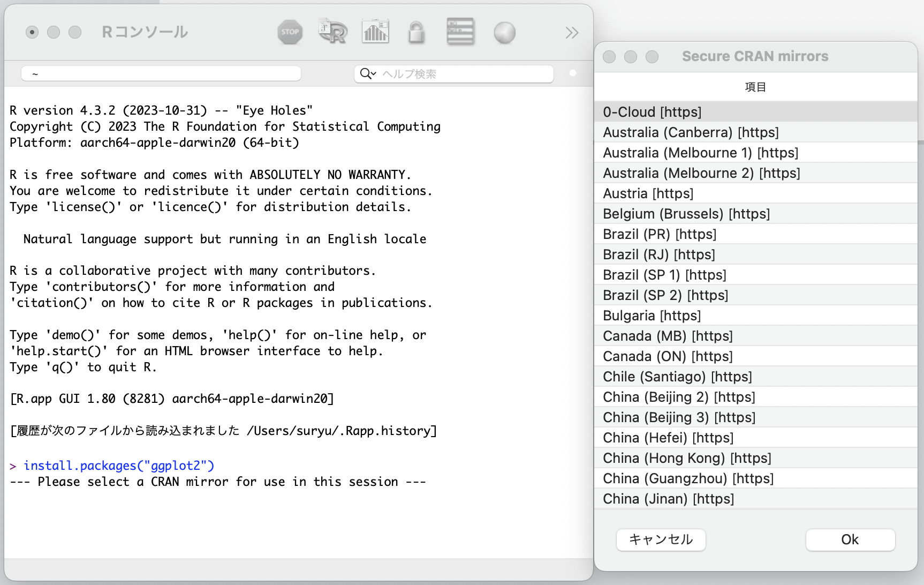Click the padlock authentication icon
This screenshot has height=585, width=924.
[416, 32]
